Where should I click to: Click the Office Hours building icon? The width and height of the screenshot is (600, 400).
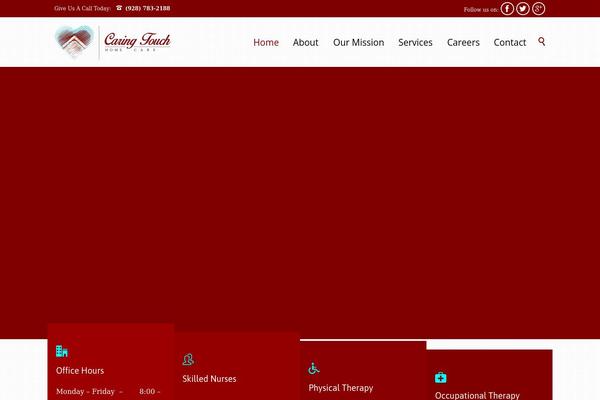[62, 351]
